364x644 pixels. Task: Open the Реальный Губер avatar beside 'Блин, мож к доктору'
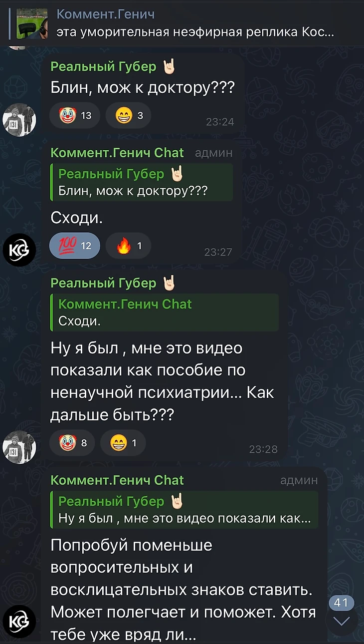pyautogui.click(x=19, y=119)
